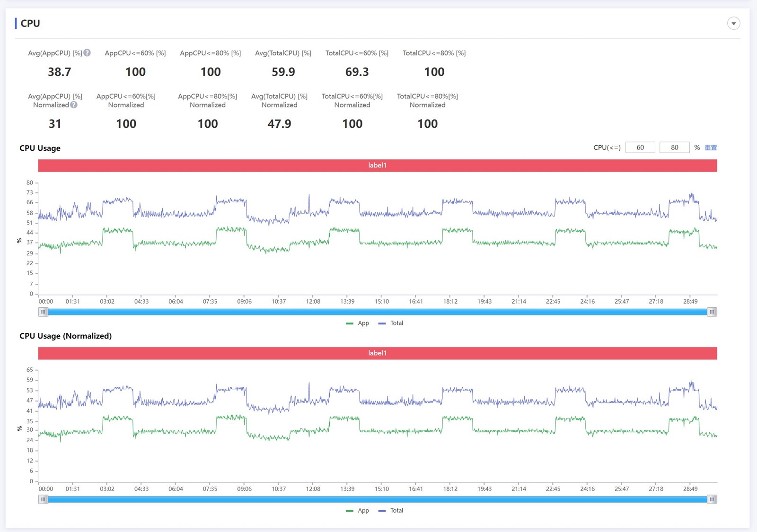
Task: Click the blue reset link next to percent
Action: [x=711, y=148]
